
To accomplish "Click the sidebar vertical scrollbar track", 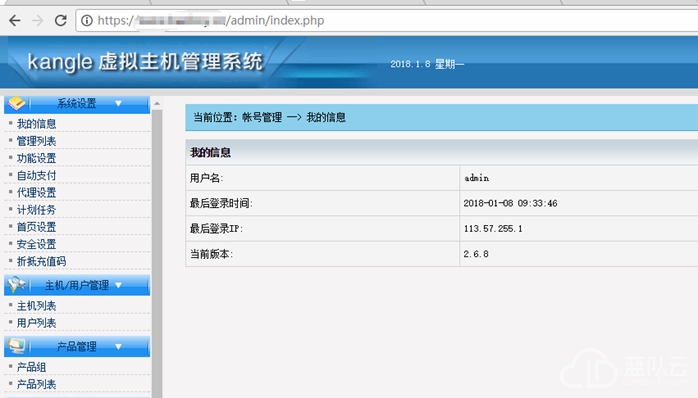I will tap(157, 254).
